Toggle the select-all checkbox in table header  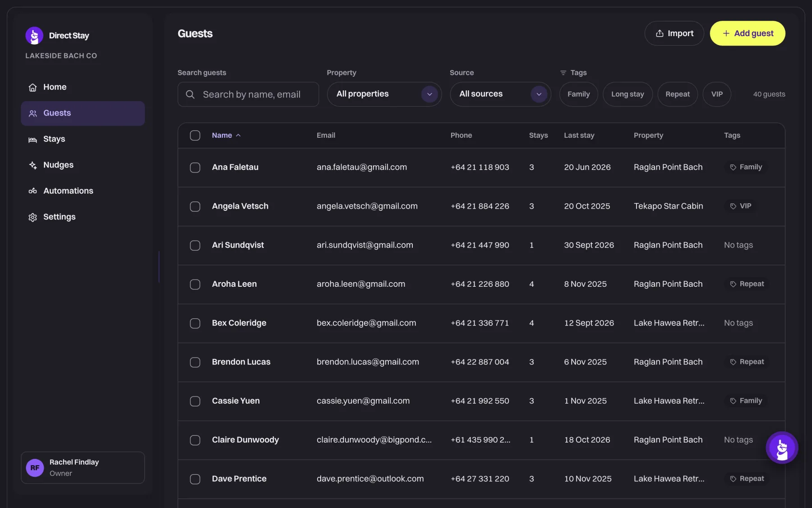coord(195,135)
